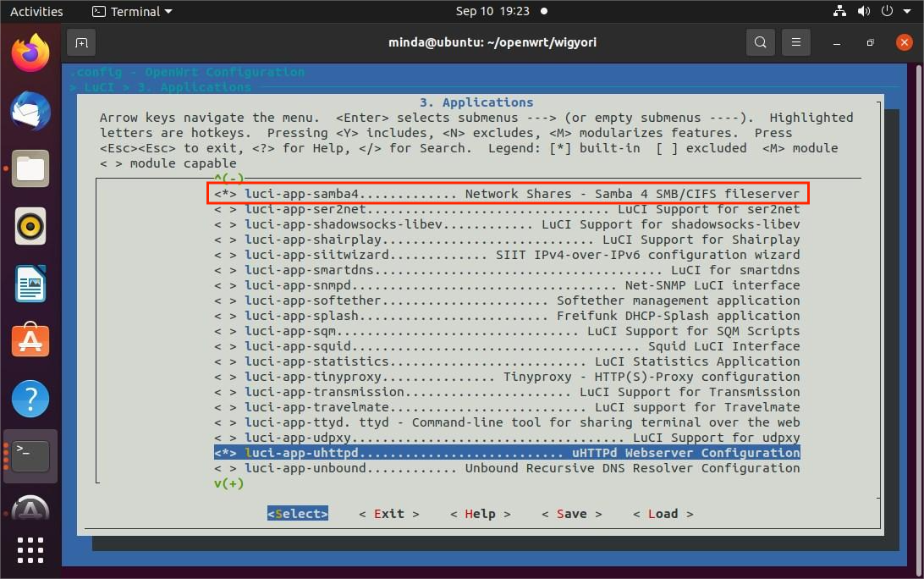The width and height of the screenshot is (924, 579).
Task: Select luci-app-tinyproxy row
Action: coord(507,377)
